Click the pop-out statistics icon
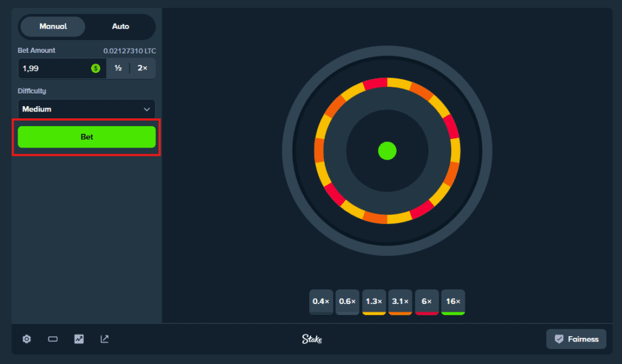This screenshot has width=622, height=364. pos(104,339)
